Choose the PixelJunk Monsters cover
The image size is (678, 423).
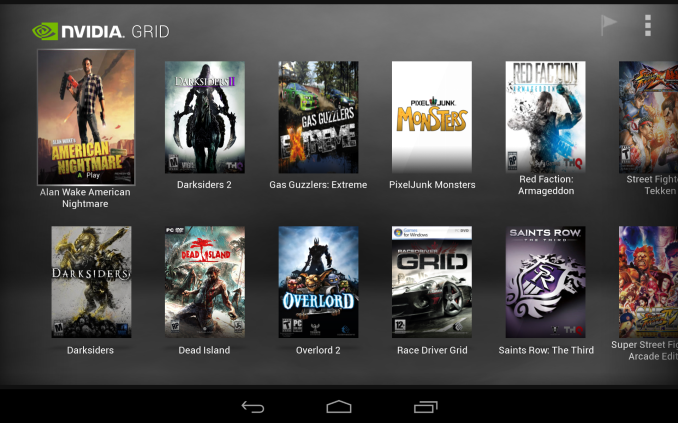tap(432, 117)
